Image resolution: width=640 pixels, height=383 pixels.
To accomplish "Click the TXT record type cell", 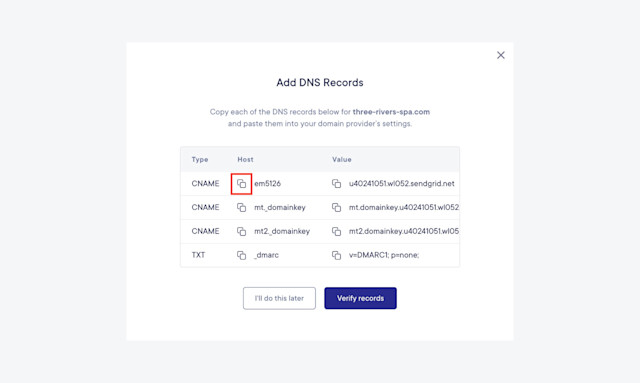I will click(x=198, y=255).
